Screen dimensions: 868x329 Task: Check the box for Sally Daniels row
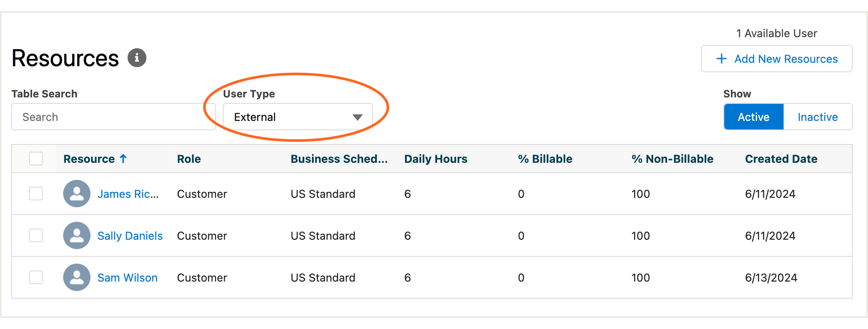pyautogui.click(x=36, y=235)
